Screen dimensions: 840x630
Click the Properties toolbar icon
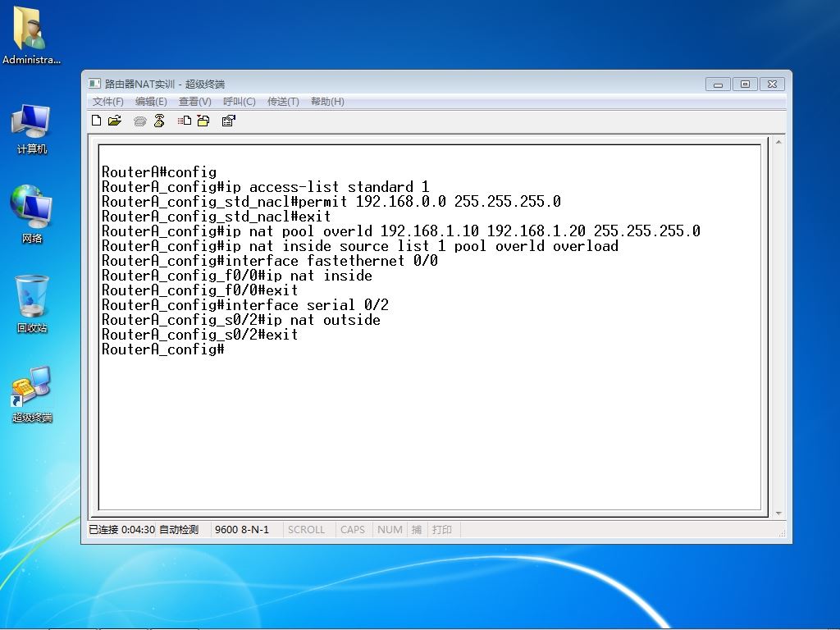[229, 121]
